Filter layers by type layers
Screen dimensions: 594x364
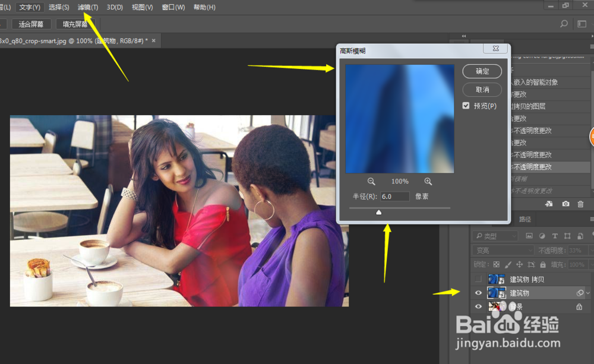pyautogui.click(x=555, y=236)
